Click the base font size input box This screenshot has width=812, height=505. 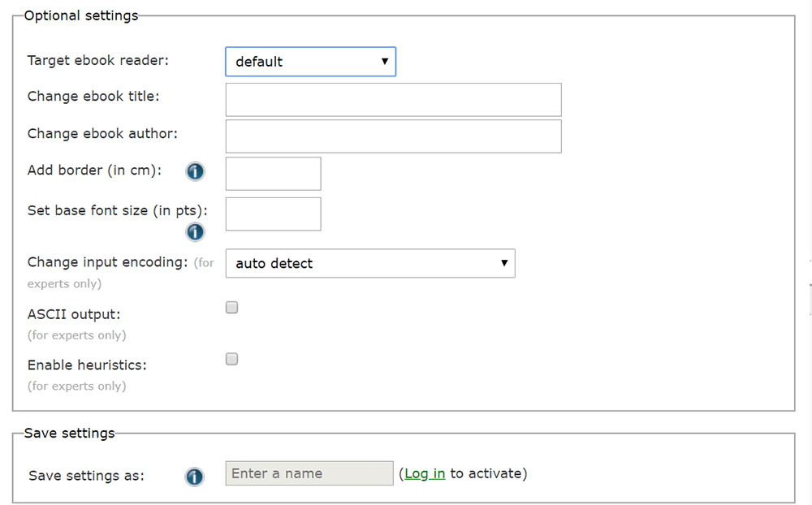[273, 214]
